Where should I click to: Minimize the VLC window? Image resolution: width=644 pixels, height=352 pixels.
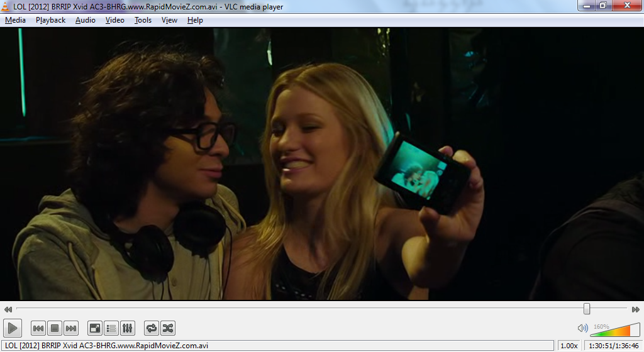click(587, 5)
